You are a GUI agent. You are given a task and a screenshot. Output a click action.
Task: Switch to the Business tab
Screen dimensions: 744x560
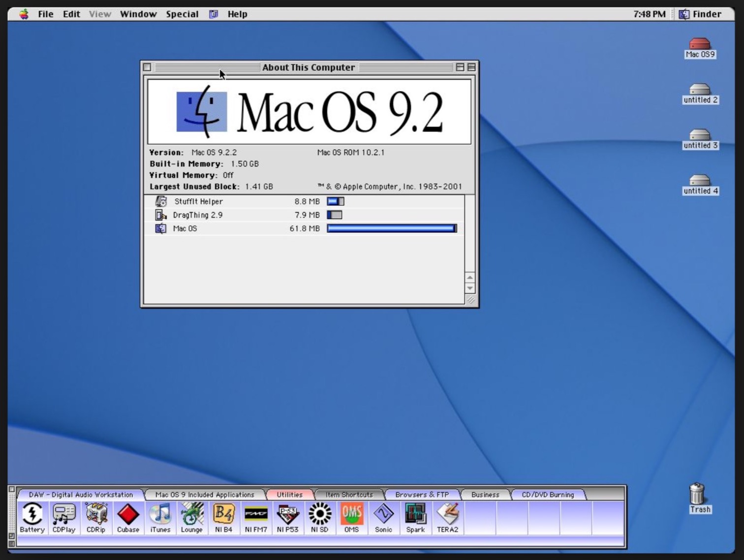tap(485, 495)
